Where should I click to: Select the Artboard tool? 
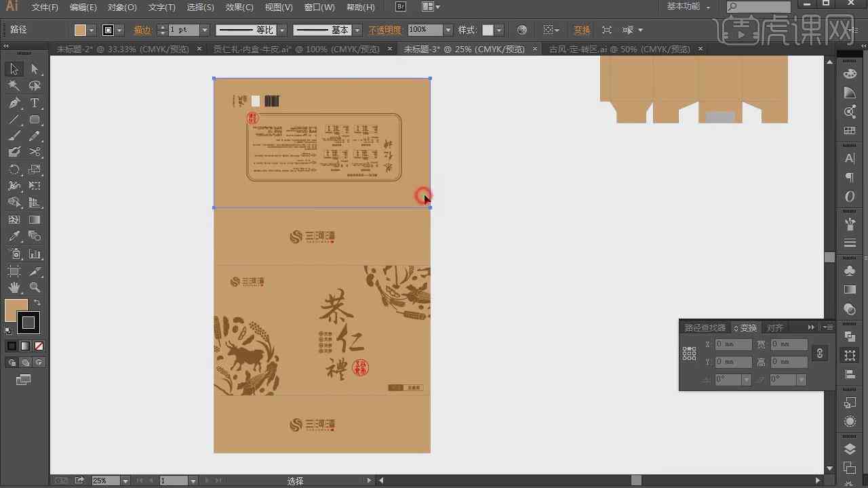coord(14,271)
